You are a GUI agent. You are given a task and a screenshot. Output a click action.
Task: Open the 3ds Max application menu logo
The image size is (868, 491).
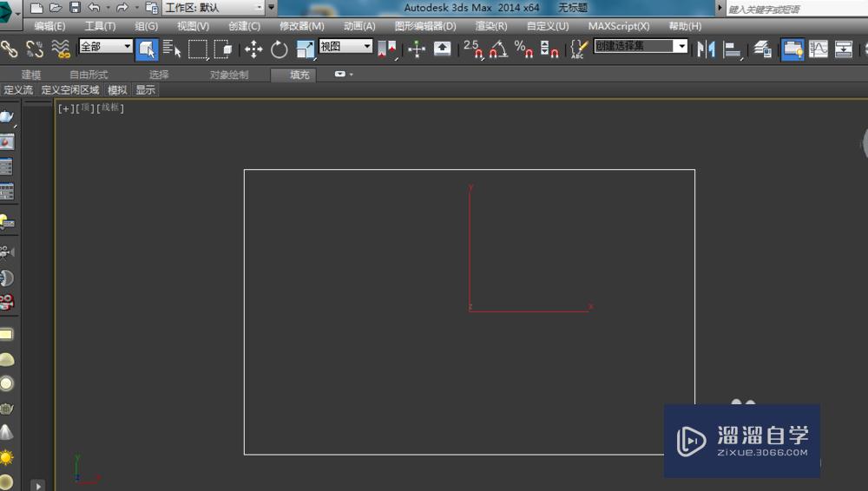(x=8, y=13)
